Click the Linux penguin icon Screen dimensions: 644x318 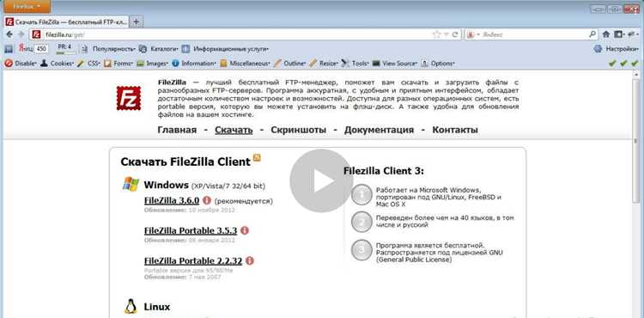point(131,306)
